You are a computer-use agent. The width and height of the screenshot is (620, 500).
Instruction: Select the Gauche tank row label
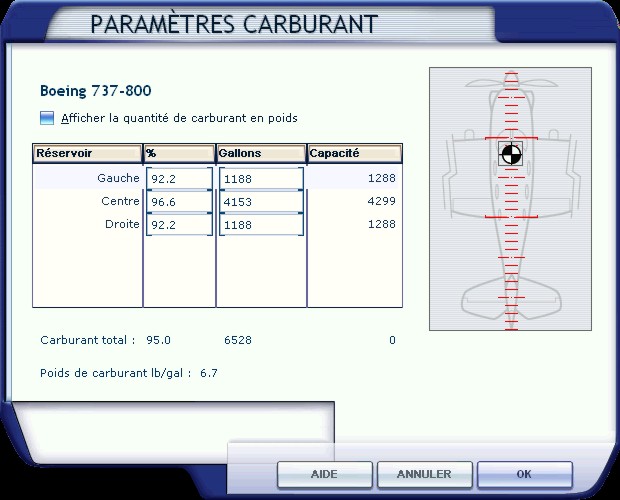tap(118, 178)
